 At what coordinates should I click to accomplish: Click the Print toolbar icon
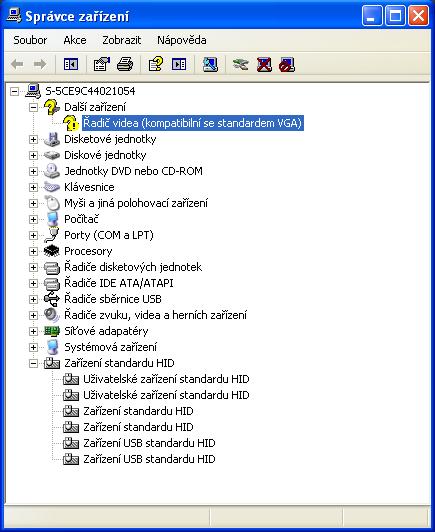coord(125,64)
